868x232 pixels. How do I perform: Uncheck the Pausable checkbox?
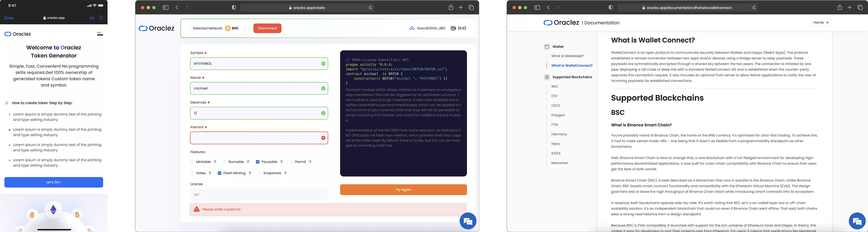258,162
